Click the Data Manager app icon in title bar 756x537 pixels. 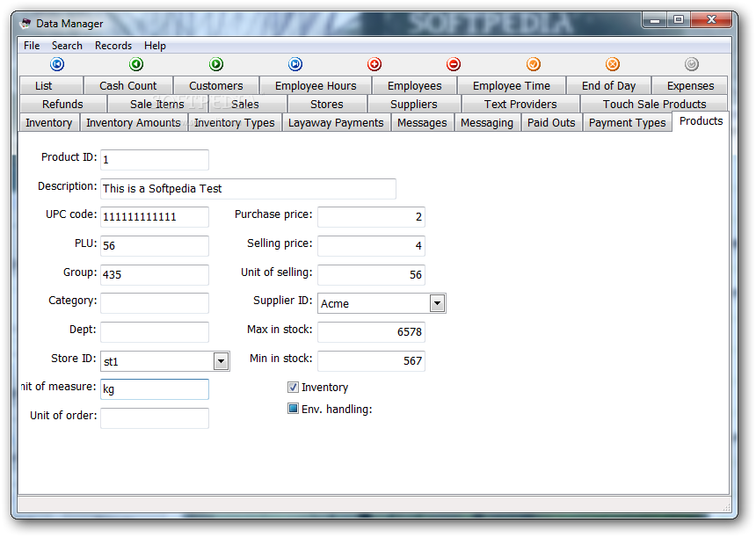25,23
